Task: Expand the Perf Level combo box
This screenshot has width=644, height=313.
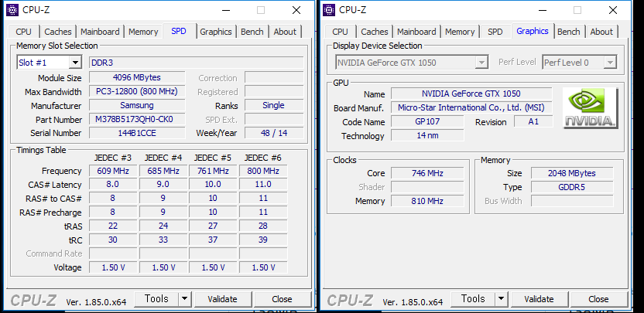Action: point(610,63)
